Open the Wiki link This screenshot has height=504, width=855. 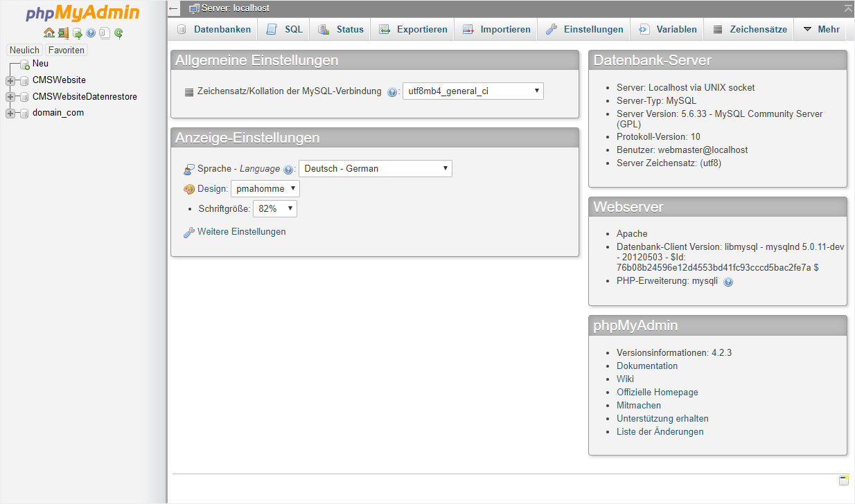(625, 379)
